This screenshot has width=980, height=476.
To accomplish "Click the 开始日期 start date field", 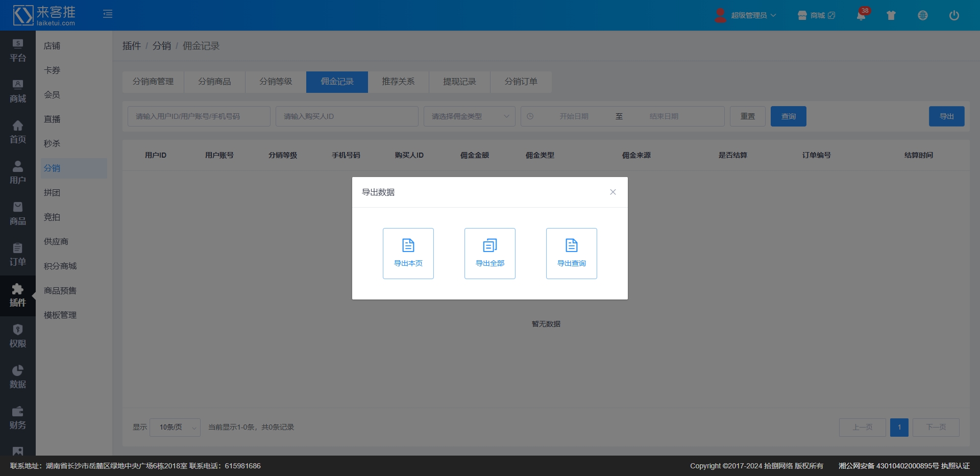I will click(574, 116).
